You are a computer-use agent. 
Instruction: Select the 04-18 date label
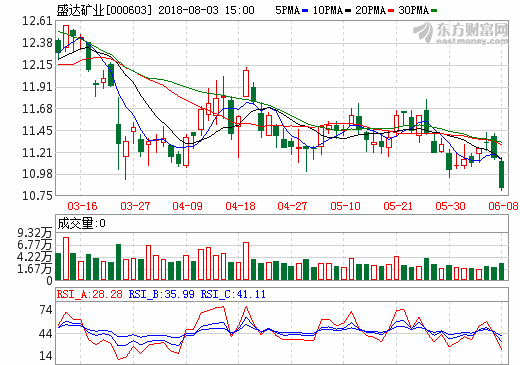[240, 206]
